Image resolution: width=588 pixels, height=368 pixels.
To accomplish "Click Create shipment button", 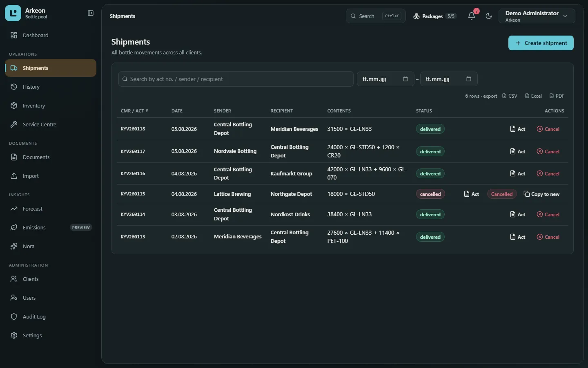I will pos(541,43).
